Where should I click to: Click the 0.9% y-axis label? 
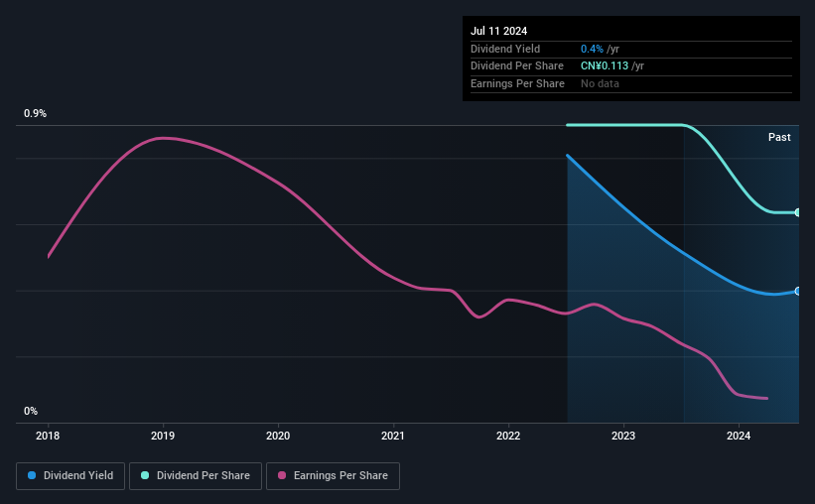point(35,113)
